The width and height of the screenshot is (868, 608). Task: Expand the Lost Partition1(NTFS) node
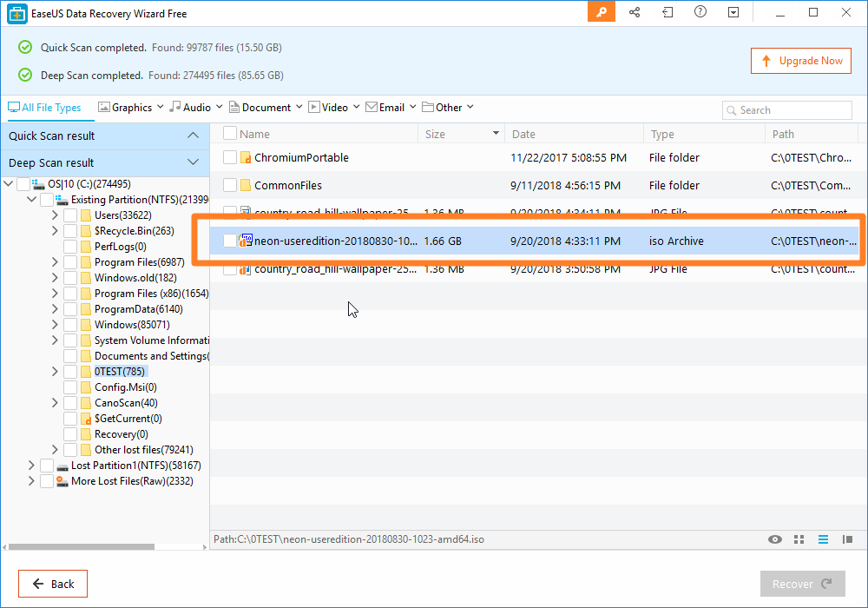[x=31, y=466]
